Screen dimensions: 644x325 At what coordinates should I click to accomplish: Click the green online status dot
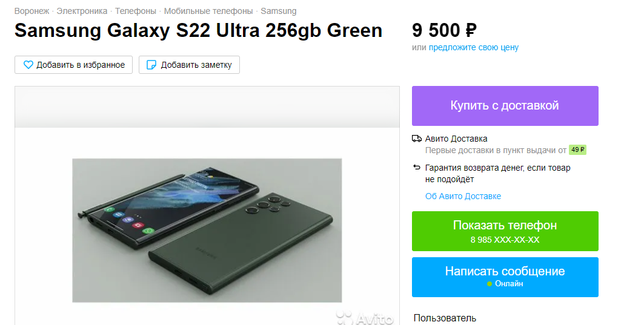[x=489, y=284]
